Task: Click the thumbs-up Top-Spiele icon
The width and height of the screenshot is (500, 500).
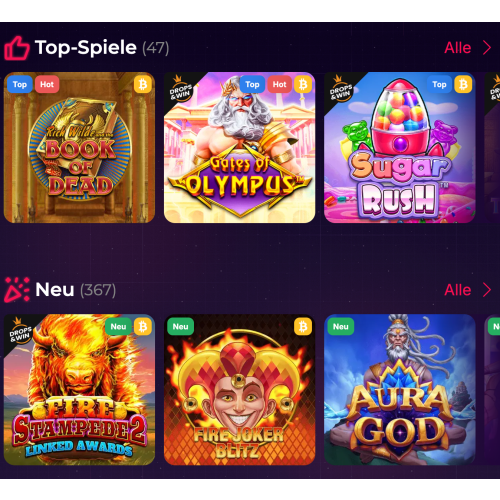Action: [17, 48]
